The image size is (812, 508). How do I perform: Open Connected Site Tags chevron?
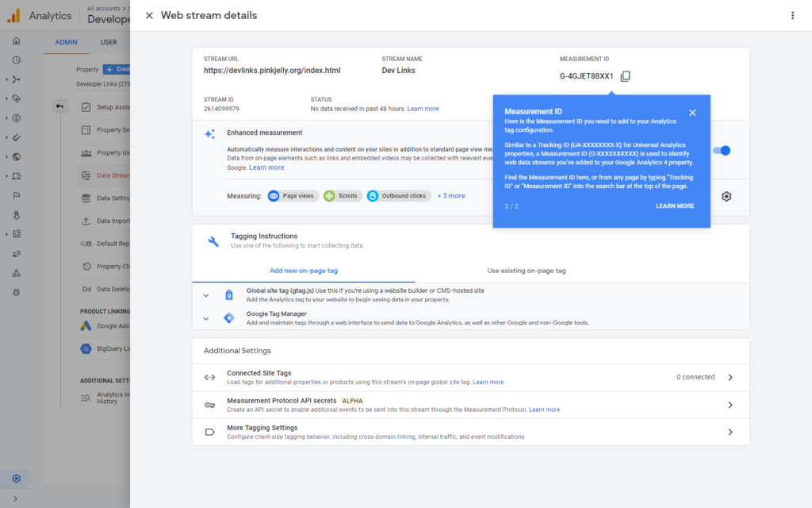click(x=730, y=377)
